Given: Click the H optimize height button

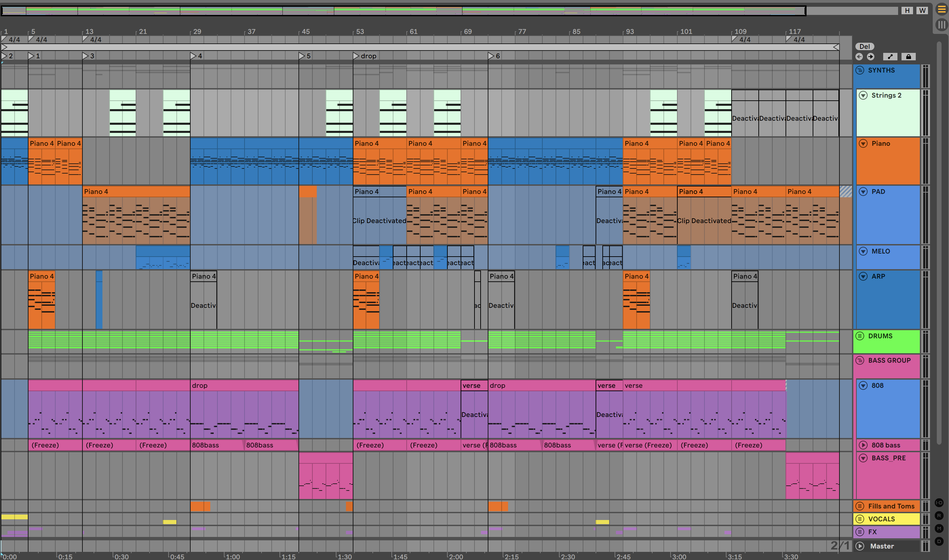Looking at the screenshot, I should [907, 11].
